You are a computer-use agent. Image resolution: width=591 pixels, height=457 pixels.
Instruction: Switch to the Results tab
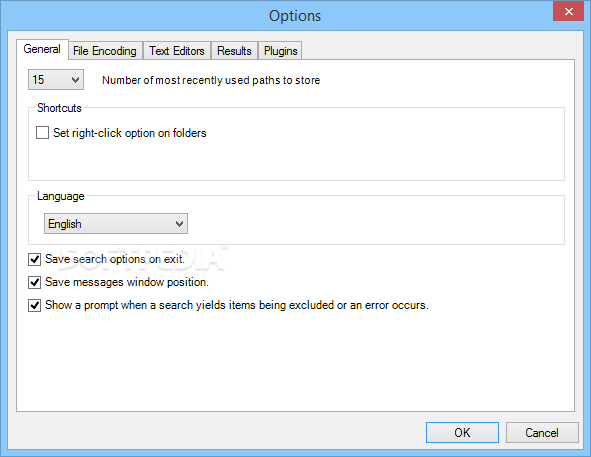[234, 51]
